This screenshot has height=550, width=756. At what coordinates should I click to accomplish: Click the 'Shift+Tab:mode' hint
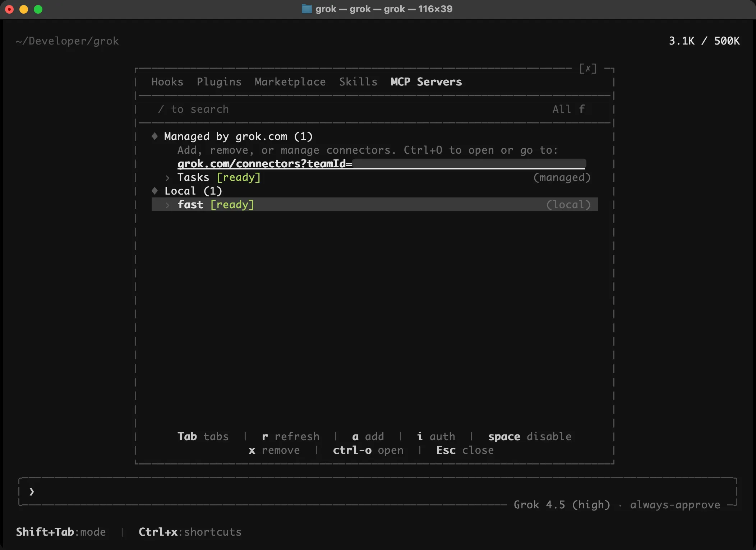coord(61,532)
